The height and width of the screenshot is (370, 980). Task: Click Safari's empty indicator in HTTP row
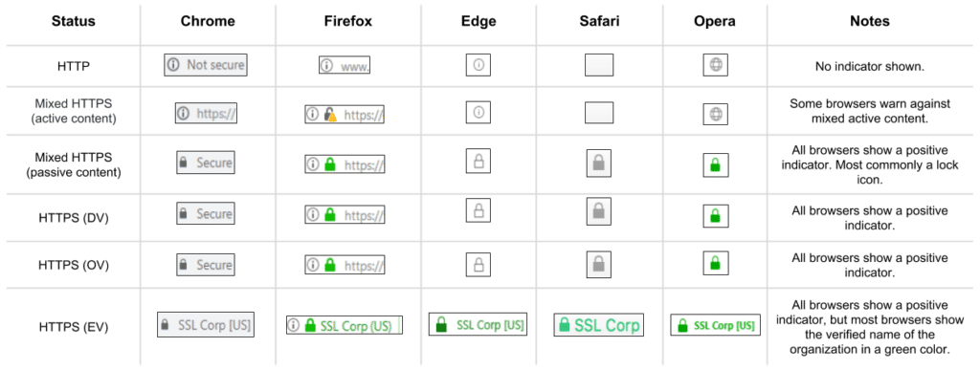coord(599,65)
